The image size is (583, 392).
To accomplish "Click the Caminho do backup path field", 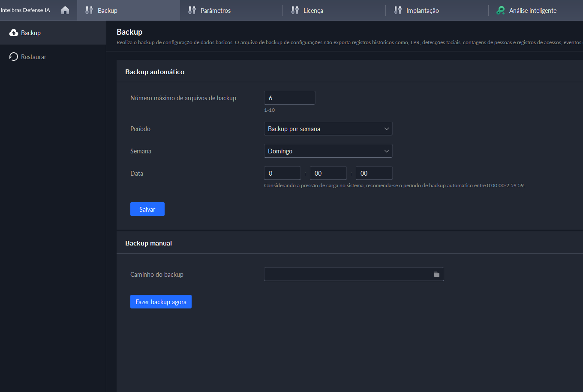I will point(347,274).
